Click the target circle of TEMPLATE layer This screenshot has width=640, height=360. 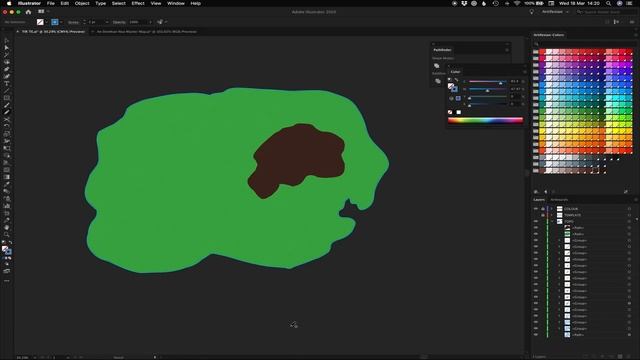[x=629, y=215]
